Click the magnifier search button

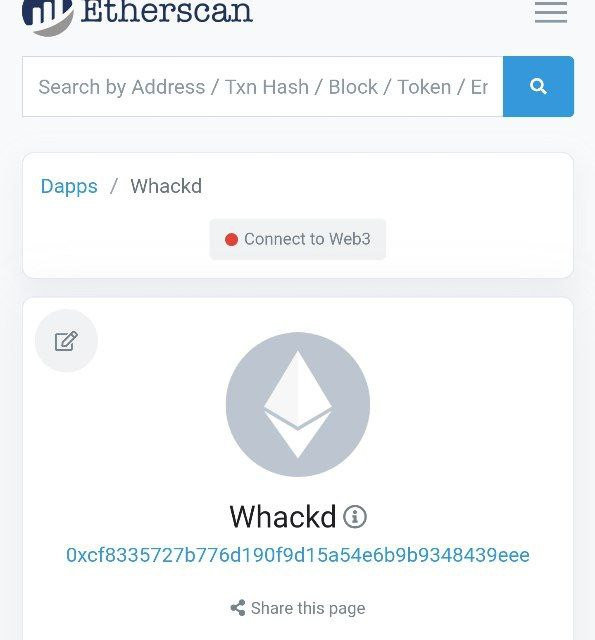[538, 87]
